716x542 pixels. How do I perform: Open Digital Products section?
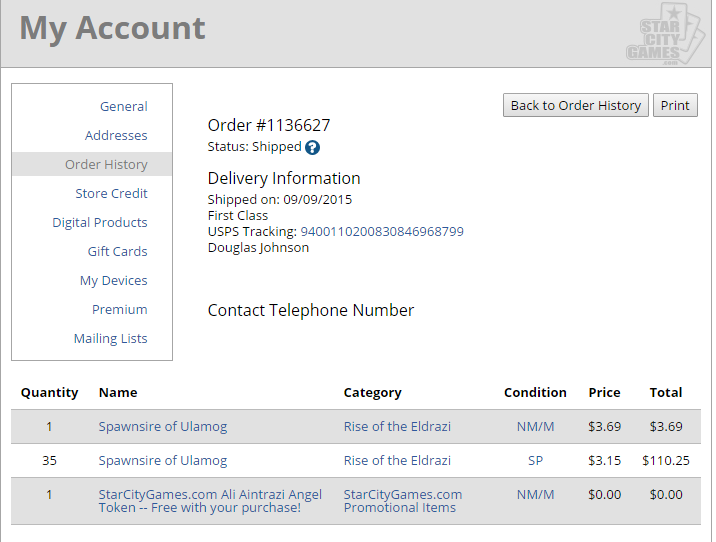pos(100,222)
